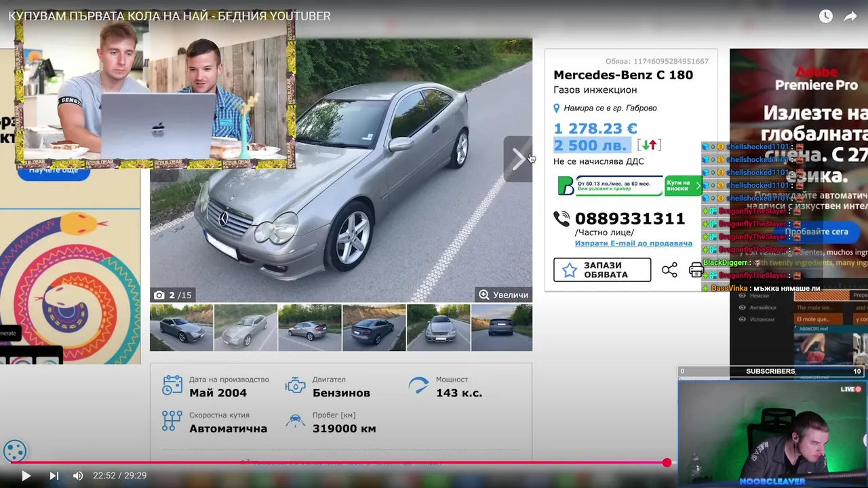Select the third car thumbnail

[x=310, y=327]
